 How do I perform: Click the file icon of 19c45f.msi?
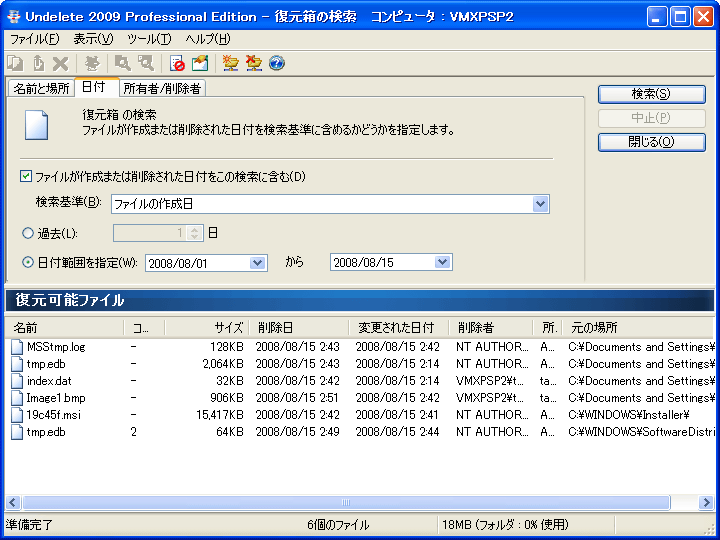click(17, 415)
